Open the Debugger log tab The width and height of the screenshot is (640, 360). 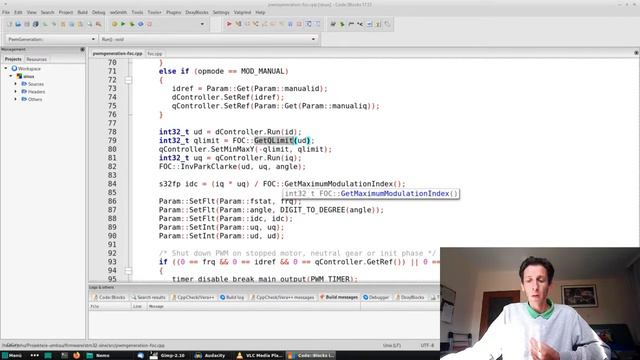[376, 298]
